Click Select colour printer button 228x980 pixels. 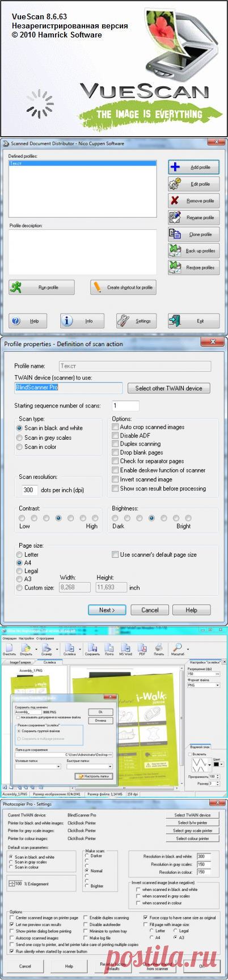pos(192,838)
